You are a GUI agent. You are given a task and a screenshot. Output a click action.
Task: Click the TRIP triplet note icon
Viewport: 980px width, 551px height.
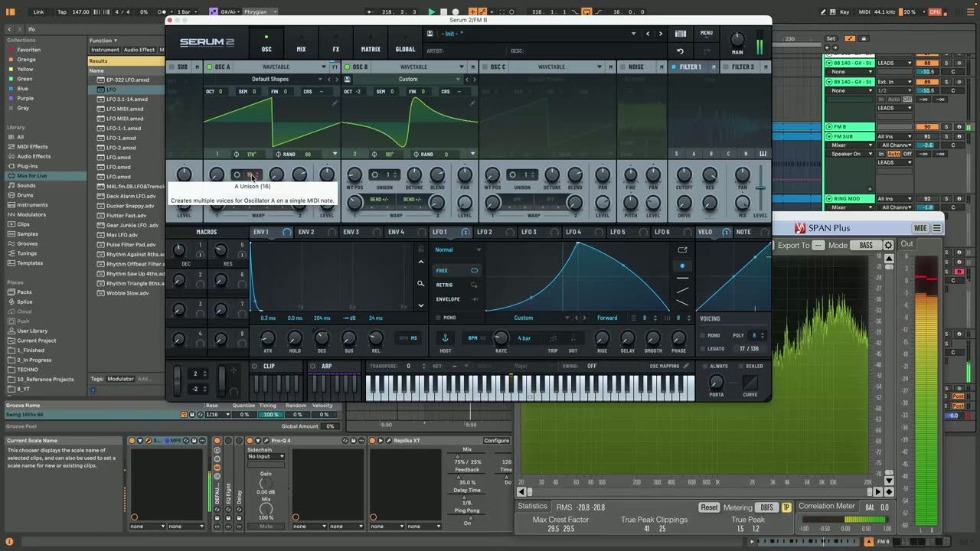click(553, 337)
